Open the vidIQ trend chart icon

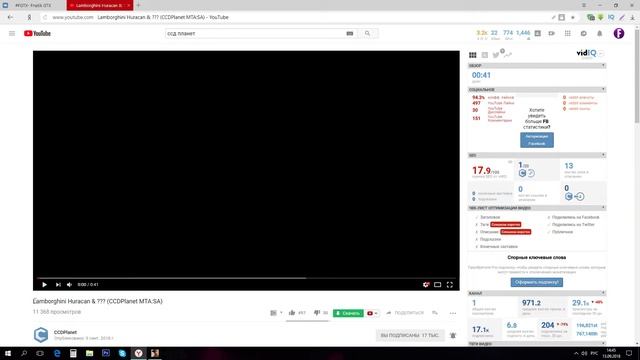point(508,55)
